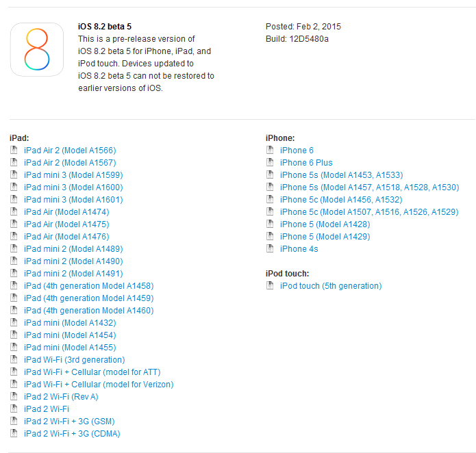Click file icon beside iPad Air 2 A1567
The height and width of the screenshot is (453, 476).
[x=14, y=162]
